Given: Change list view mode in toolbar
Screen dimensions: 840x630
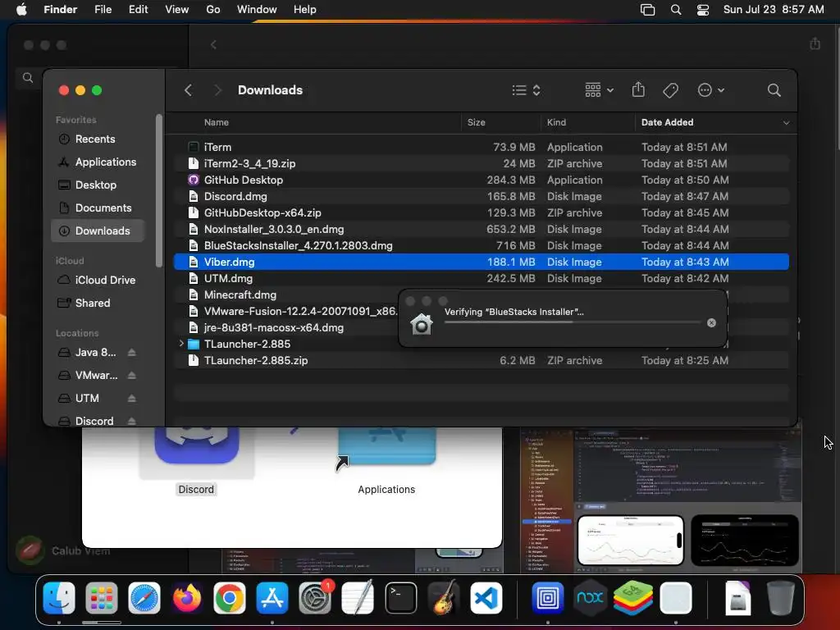Looking at the screenshot, I should (526, 90).
